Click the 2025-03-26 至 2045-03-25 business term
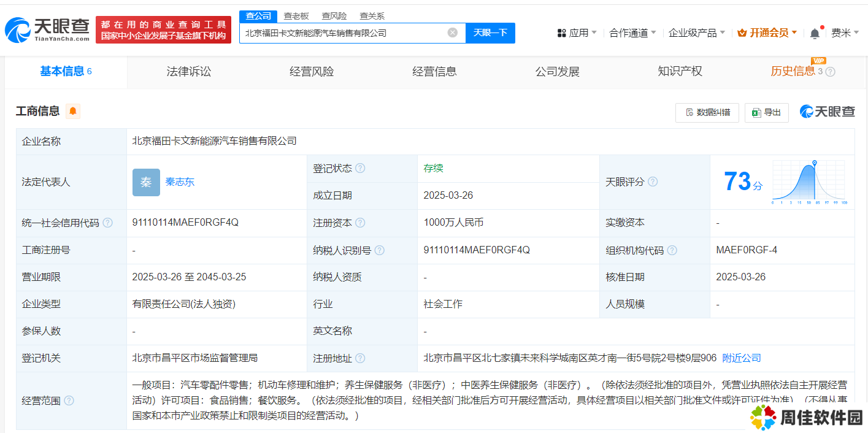This screenshot has width=868, height=433. coord(189,277)
